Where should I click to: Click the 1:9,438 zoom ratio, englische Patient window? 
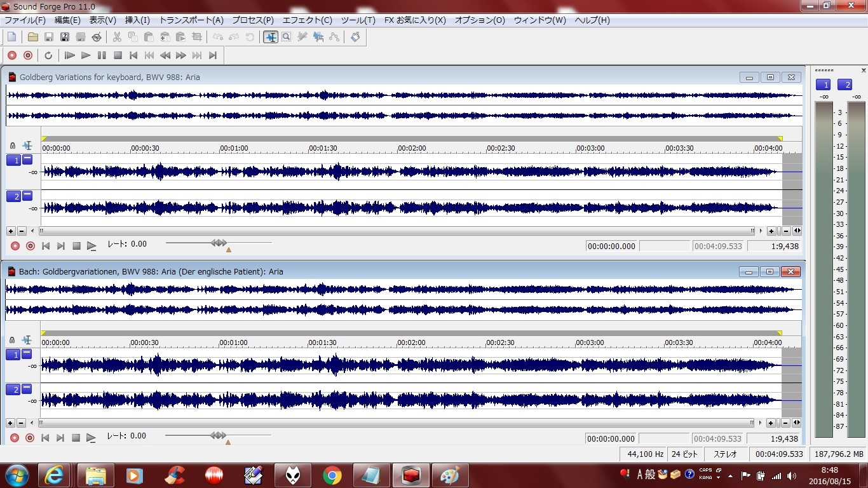774,438
